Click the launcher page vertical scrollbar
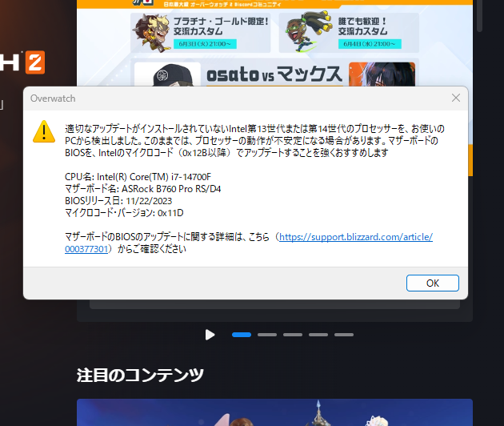504x426 pixels. tap(479, 16)
